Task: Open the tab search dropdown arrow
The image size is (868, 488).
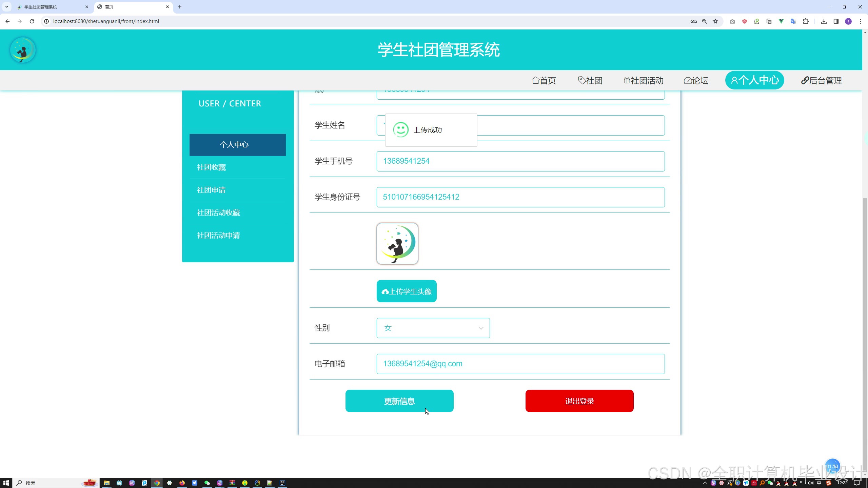Action: pos(6,7)
